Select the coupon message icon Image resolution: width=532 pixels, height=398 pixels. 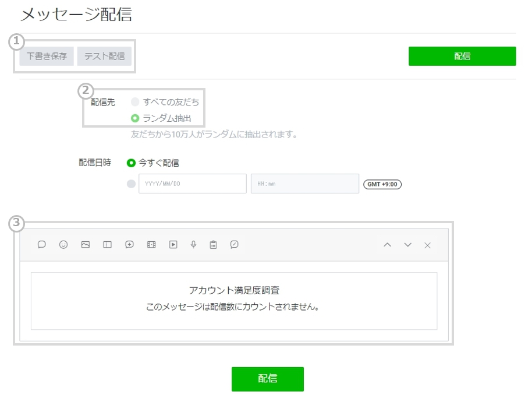click(129, 245)
